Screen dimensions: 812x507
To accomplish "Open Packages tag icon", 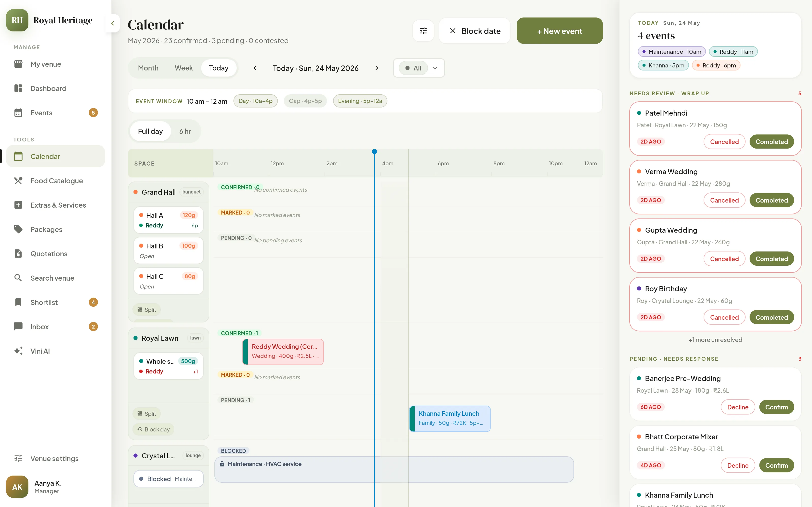I will (19, 229).
